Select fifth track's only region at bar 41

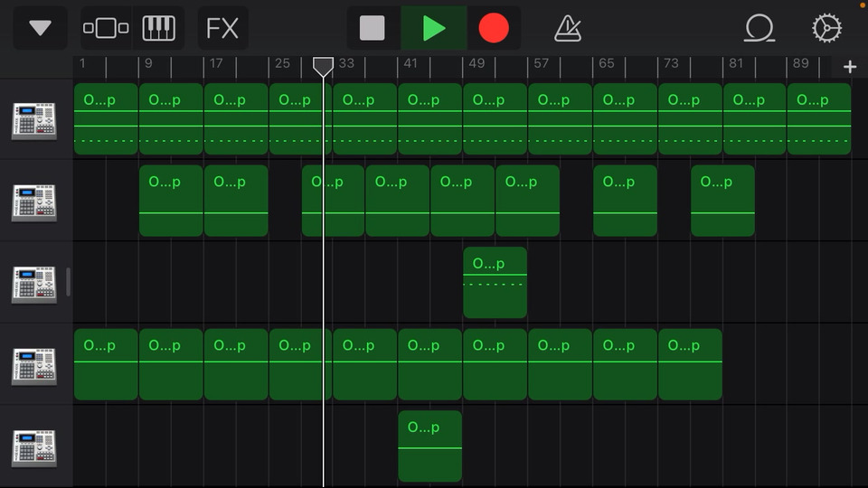[430, 446]
